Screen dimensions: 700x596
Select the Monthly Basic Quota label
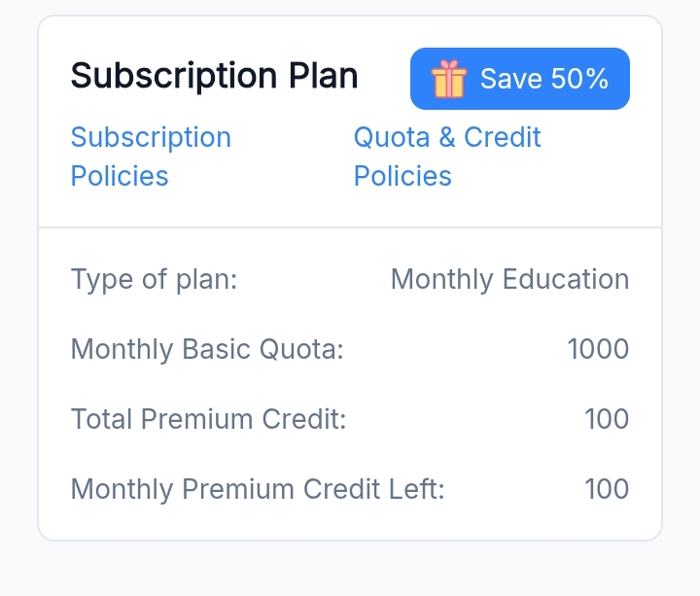tap(207, 349)
